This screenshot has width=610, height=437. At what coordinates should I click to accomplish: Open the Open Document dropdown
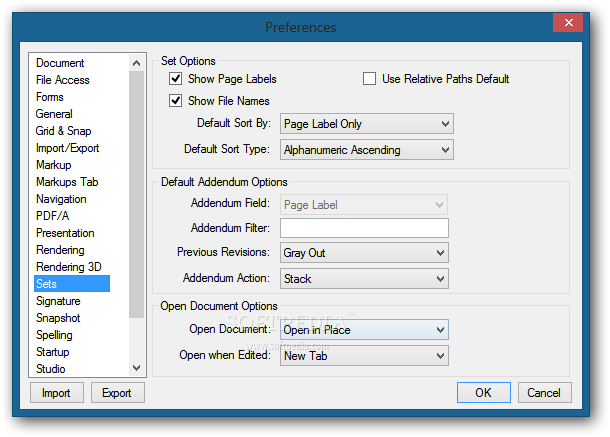364,330
